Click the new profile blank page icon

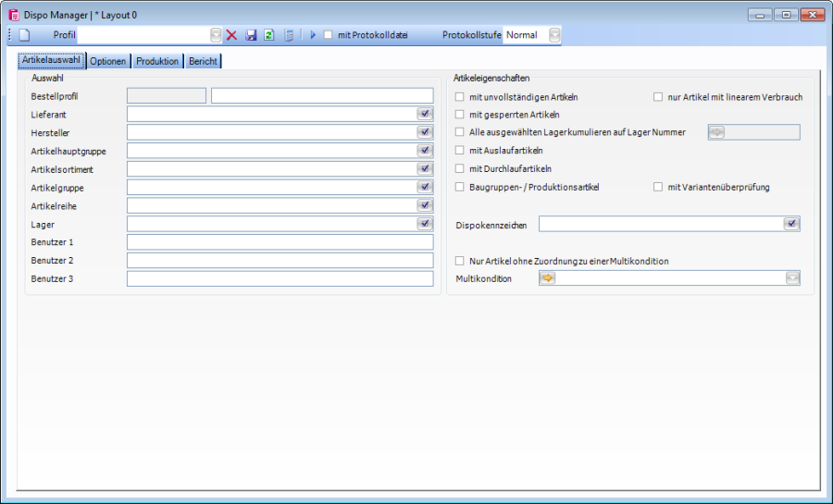pos(25,35)
